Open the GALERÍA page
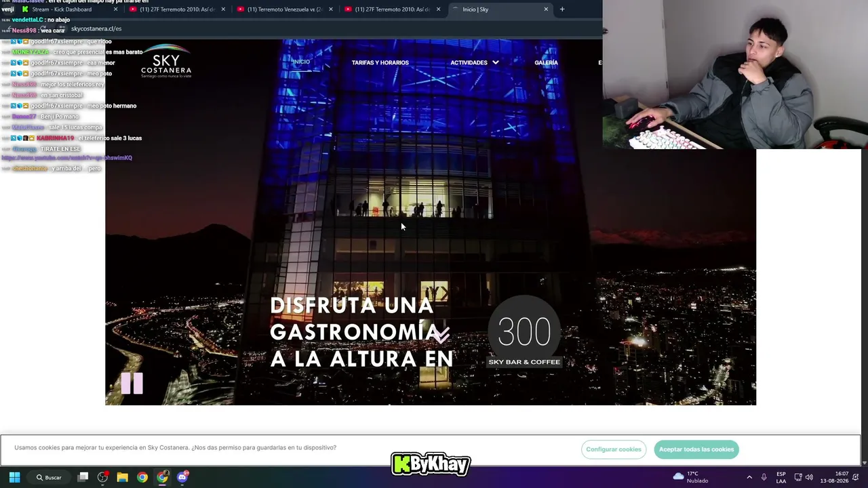This screenshot has height=488, width=868. (x=546, y=62)
